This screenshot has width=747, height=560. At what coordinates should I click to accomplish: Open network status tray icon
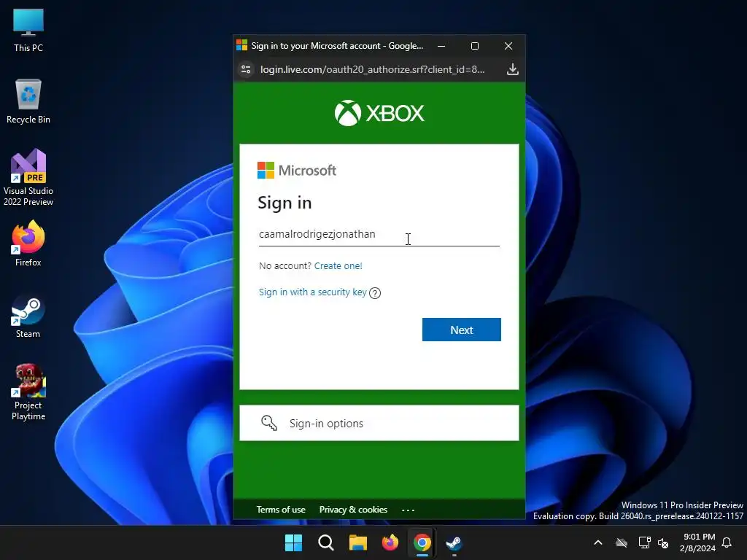pos(644,542)
